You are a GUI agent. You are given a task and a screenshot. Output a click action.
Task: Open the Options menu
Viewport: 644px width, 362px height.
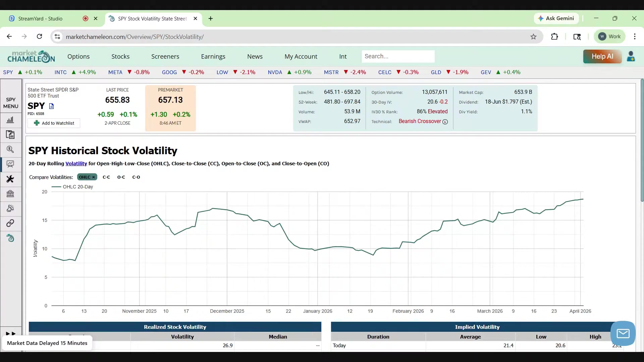78,56
